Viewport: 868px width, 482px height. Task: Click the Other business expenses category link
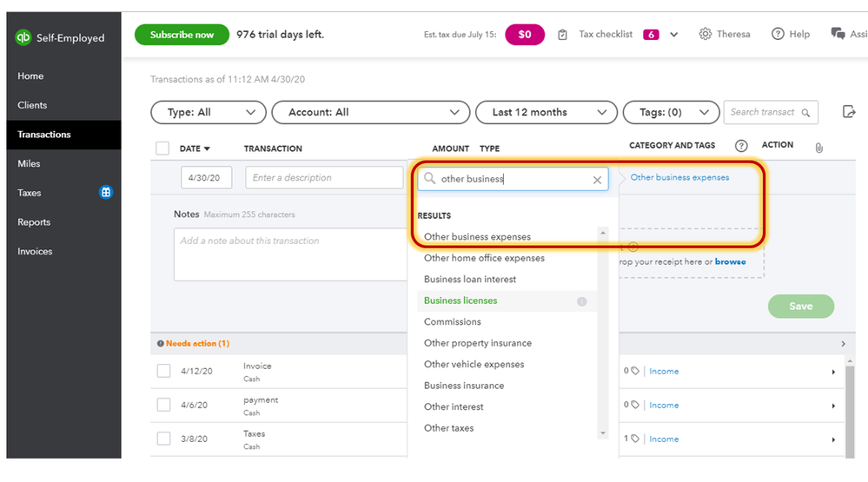(679, 178)
